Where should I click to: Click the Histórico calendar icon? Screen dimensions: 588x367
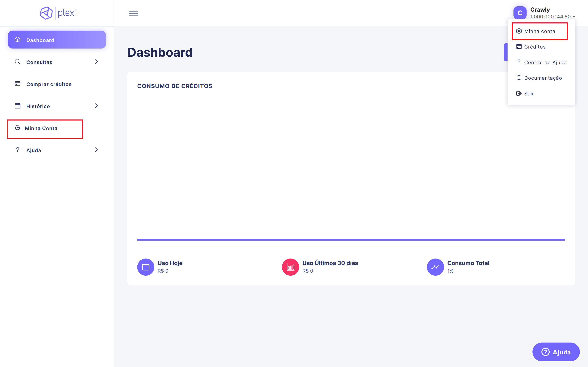(x=18, y=106)
